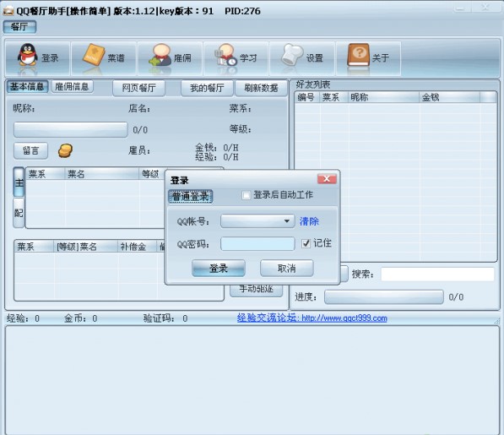Click the app icon in the title bar
The image size is (504, 435).
(x=8, y=11)
